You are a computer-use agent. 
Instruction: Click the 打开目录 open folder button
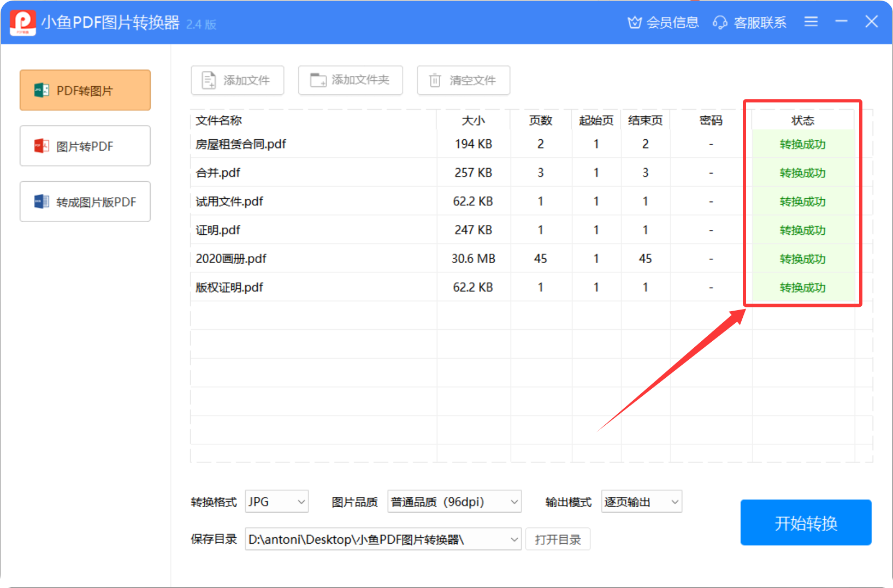[558, 539]
